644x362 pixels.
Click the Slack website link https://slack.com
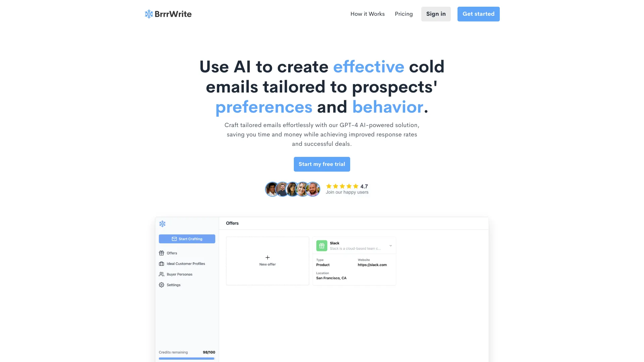click(x=372, y=265)
